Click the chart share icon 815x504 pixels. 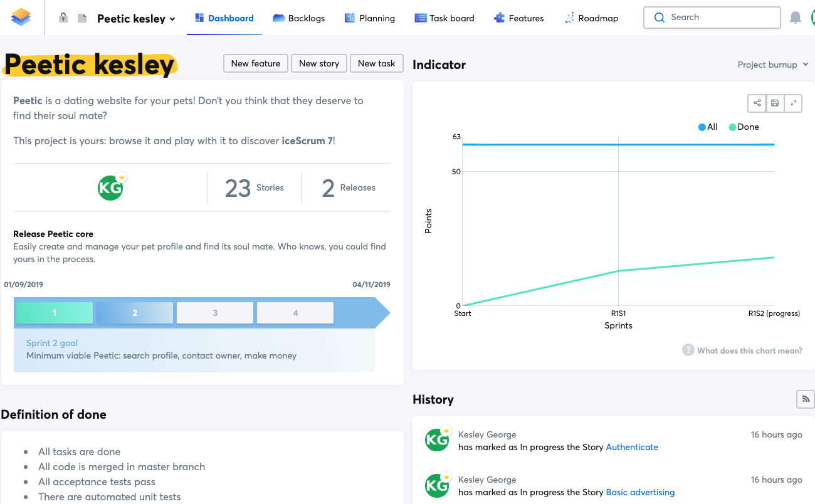pos(757,103)
